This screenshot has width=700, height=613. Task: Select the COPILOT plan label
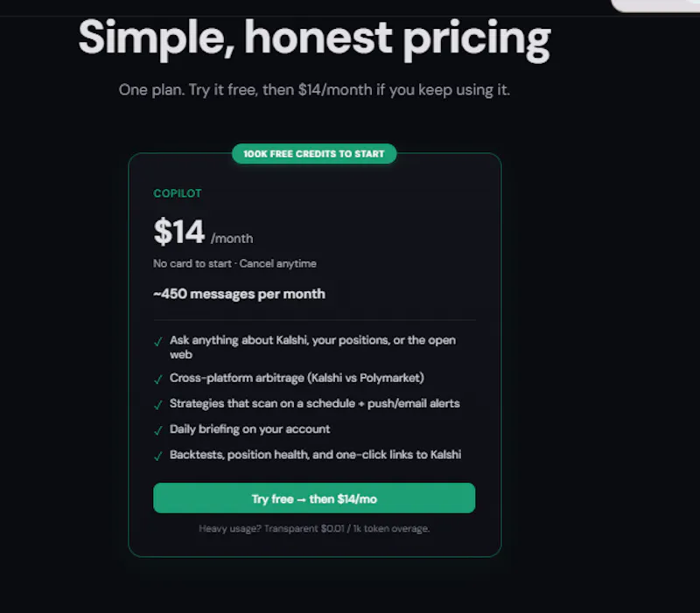178,193
